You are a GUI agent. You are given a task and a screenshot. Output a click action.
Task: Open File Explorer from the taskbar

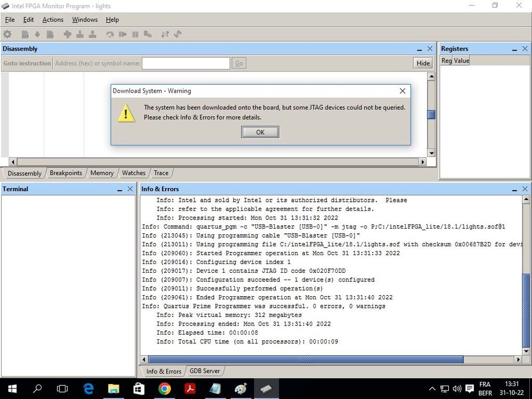tap(113, 389)
